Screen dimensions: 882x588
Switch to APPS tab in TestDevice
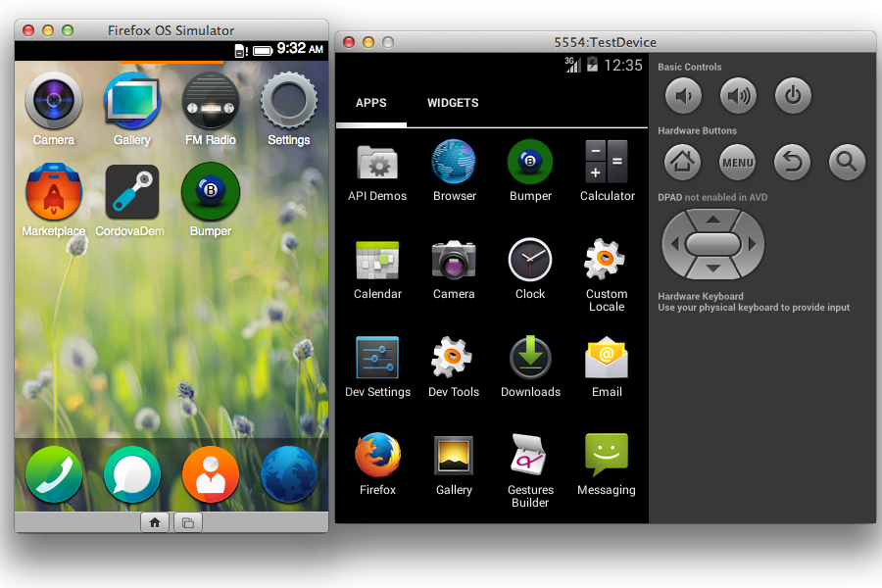371,103
